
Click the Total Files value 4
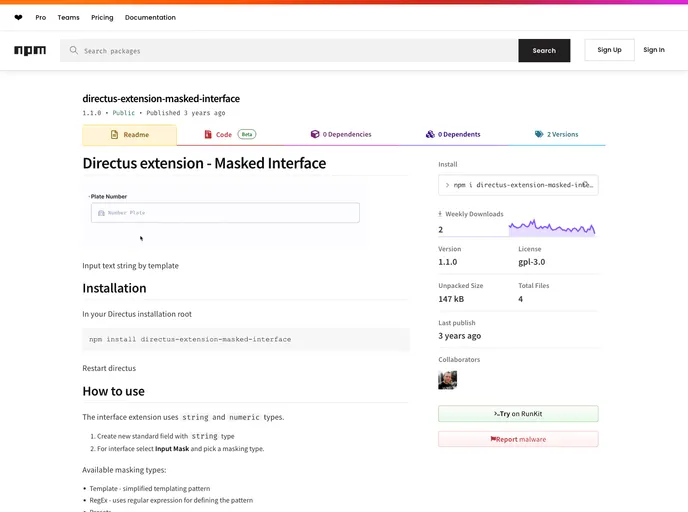point(520,299)
